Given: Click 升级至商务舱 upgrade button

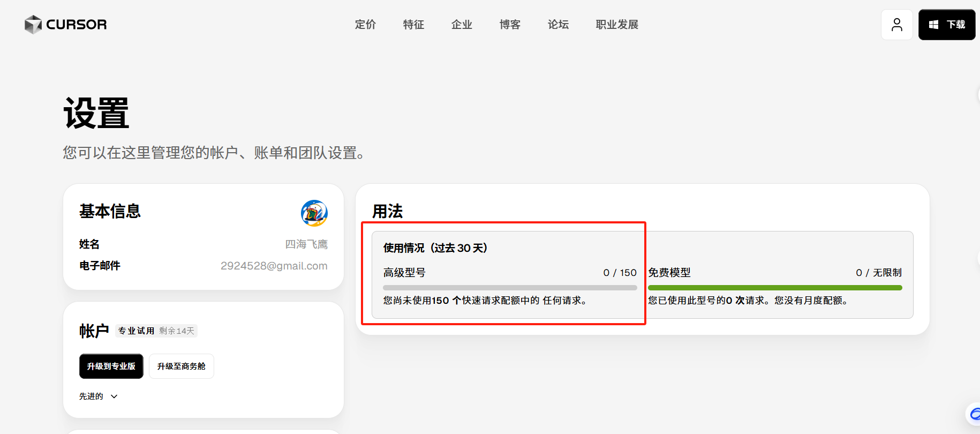Looking at the screenshot, I should point(182,366).
